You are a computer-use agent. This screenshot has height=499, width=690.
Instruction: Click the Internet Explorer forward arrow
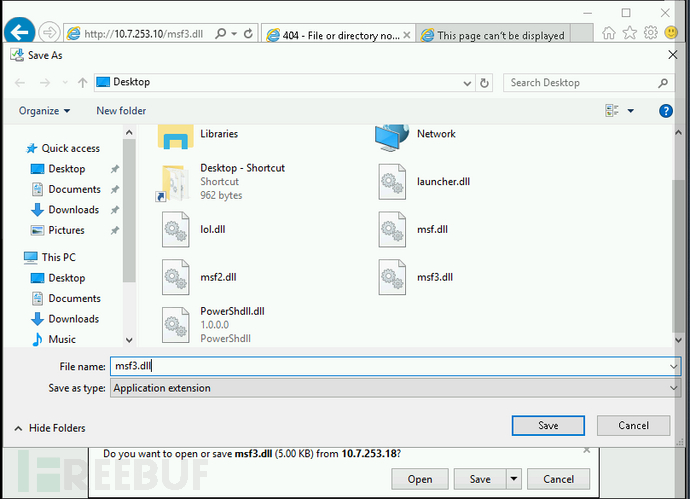click(x=49, y=33)
